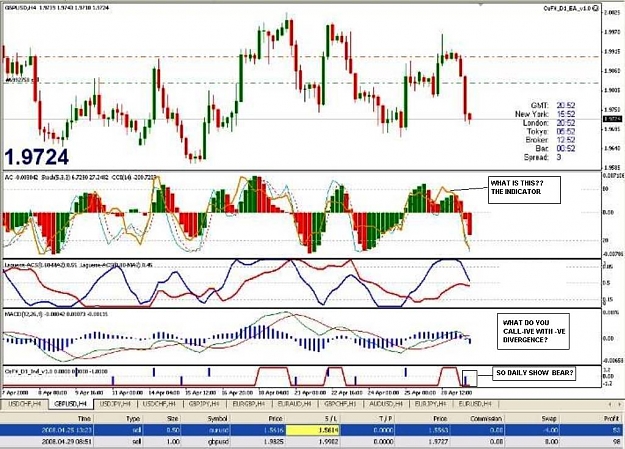Image resolution: width=625 pixels, height=449 pixels.
Task: Sort trades by Commission column header
Action: click(486, 418)
